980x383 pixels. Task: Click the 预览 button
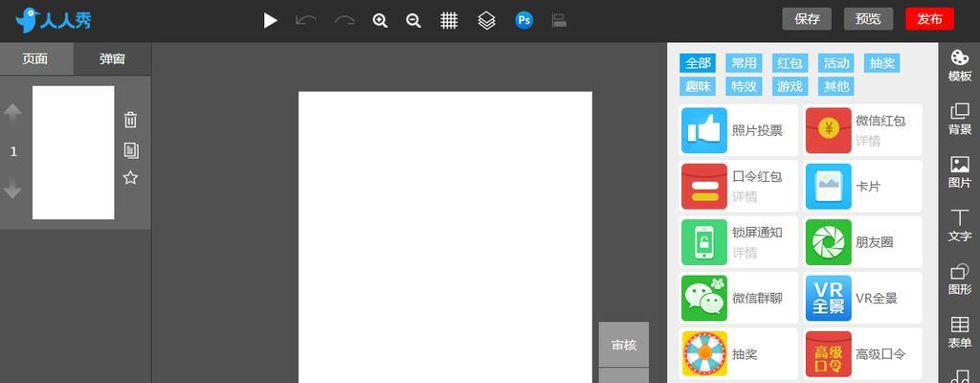[868, 19]
